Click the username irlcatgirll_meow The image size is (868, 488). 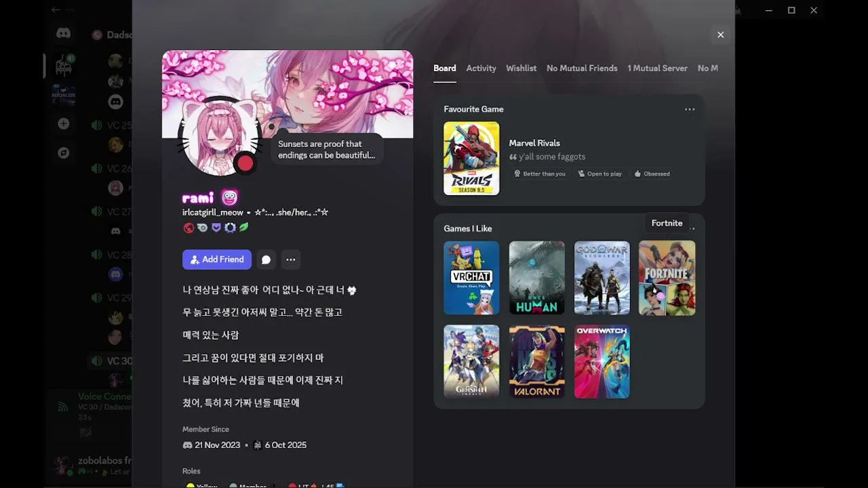click(213, 212)
